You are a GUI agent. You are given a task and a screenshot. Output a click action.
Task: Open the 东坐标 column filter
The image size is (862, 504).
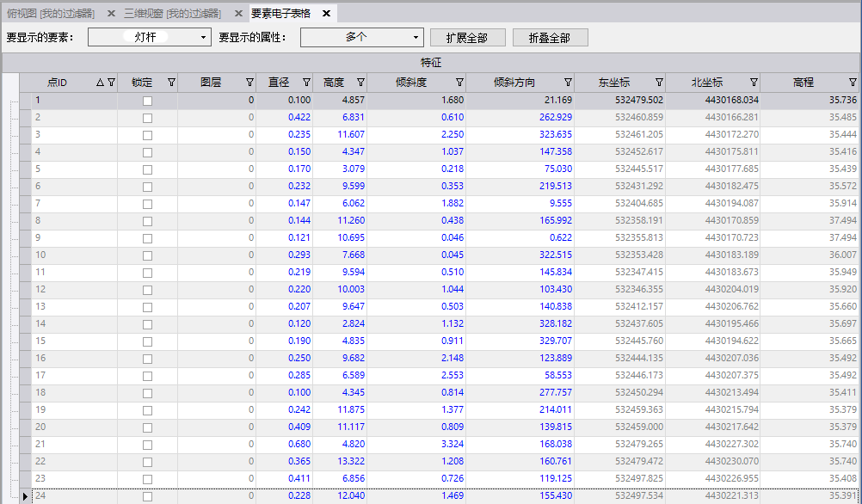(659, 83)
